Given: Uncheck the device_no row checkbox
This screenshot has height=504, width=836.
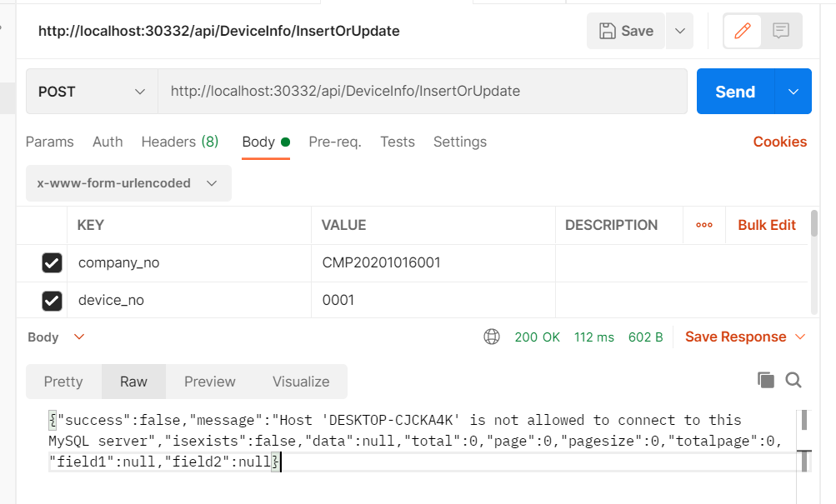Looking at the screenshot, I should click(52, 301).
